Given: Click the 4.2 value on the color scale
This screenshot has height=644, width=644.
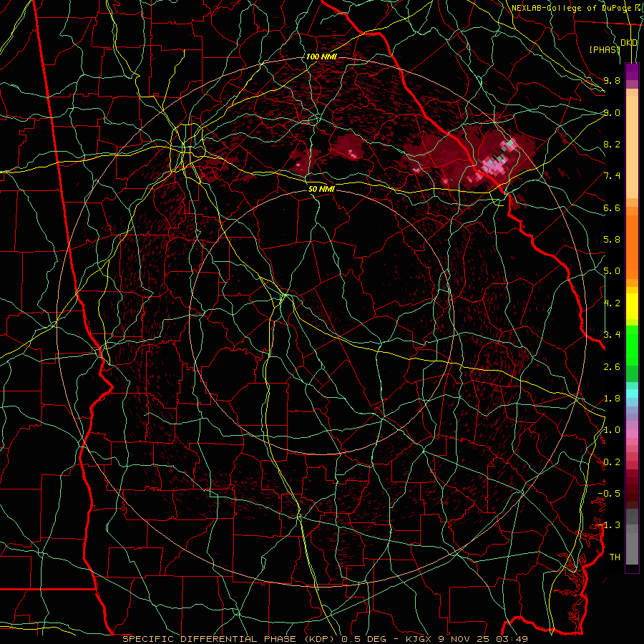Looking at the screenshot, I should point(612,303).
